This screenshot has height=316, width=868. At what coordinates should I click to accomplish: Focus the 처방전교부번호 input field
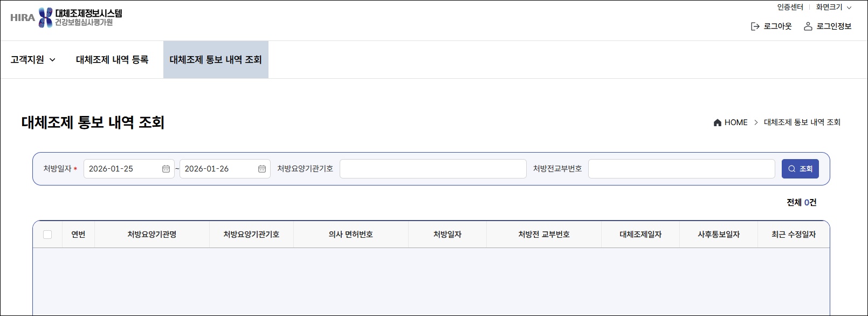tap(681, 169)
